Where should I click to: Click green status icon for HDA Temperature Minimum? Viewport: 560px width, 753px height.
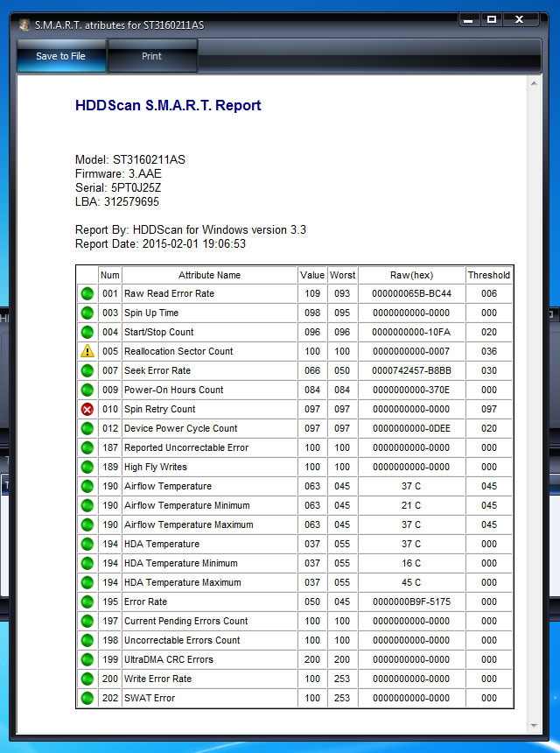click(87, 563)
